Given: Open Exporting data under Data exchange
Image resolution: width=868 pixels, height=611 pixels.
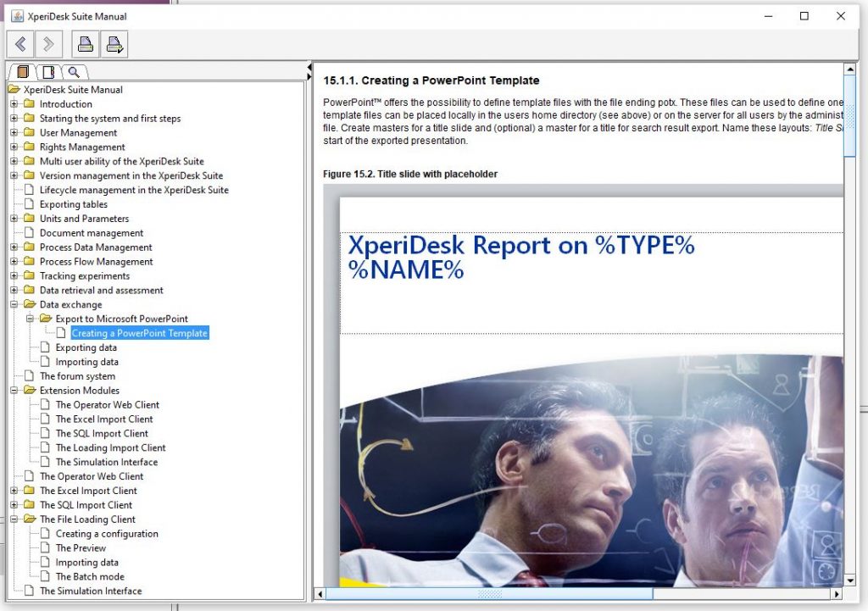Looking at the screenshot, I should tap(86, 347).
